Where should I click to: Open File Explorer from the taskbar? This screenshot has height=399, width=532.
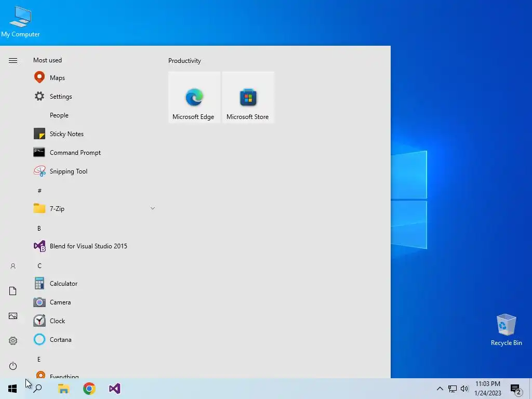[x=63, y=389]
